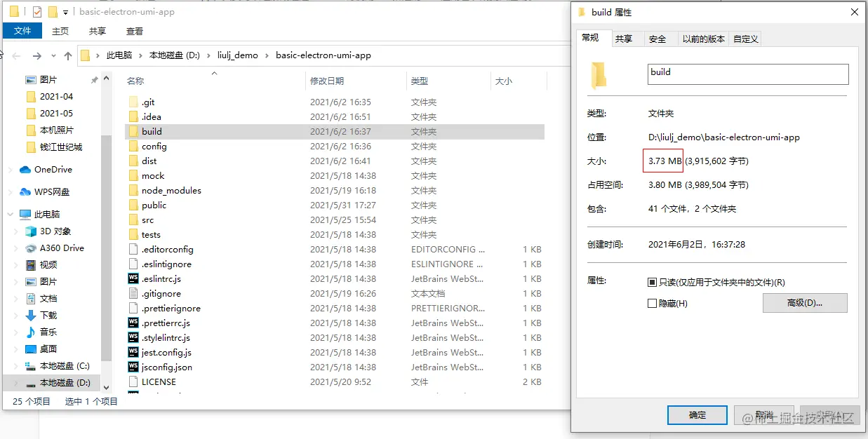Sort by the 名称 column header
This screenshot has width=868, height=439.
pyautogui.click(x=213, y=81)
